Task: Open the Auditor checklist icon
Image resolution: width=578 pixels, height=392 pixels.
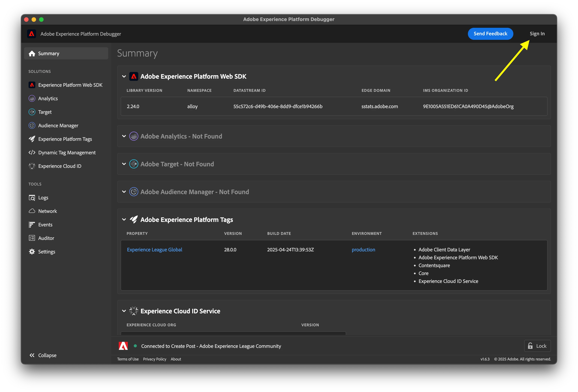Action: pyautogui.click(x=32, y=238)
